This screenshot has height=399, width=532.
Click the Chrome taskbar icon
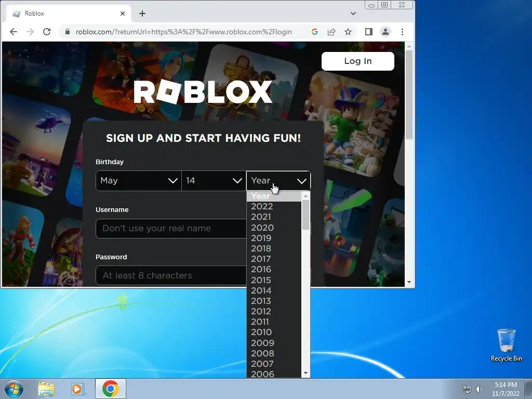coord(111,389)
